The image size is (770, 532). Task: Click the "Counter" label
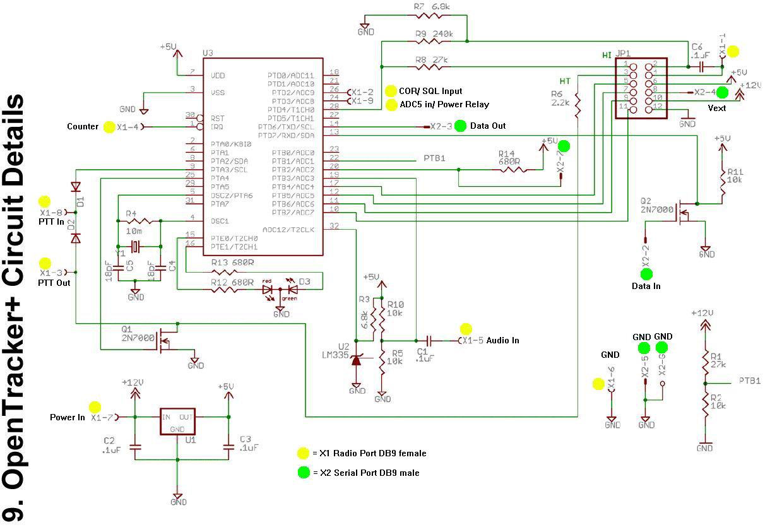pyautogui.click(x=83, y=126)
